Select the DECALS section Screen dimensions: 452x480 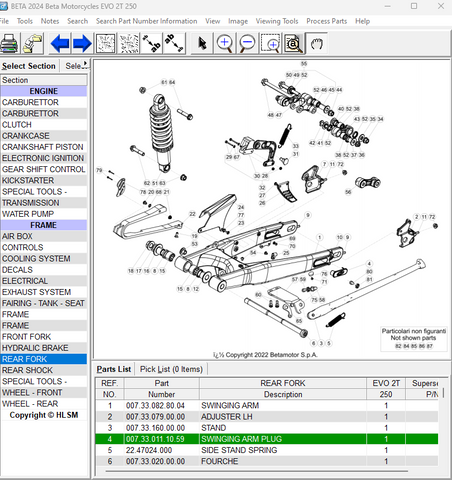[43, 270]
